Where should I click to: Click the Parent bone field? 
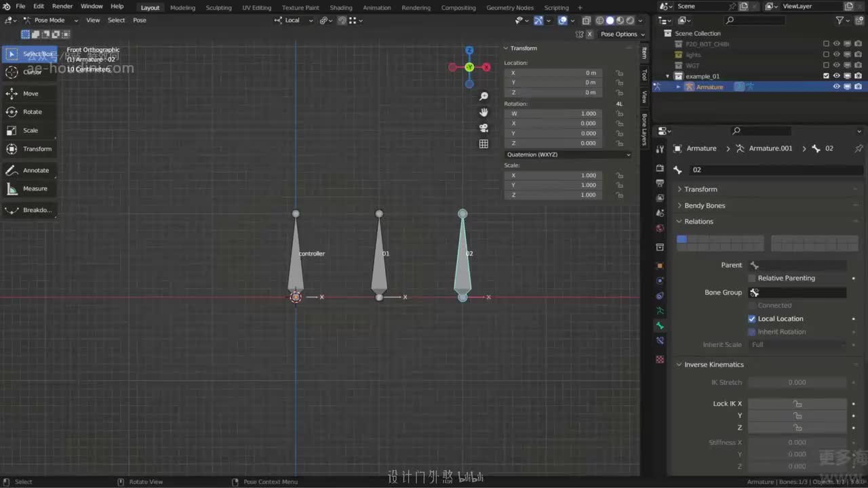point(797,265)
